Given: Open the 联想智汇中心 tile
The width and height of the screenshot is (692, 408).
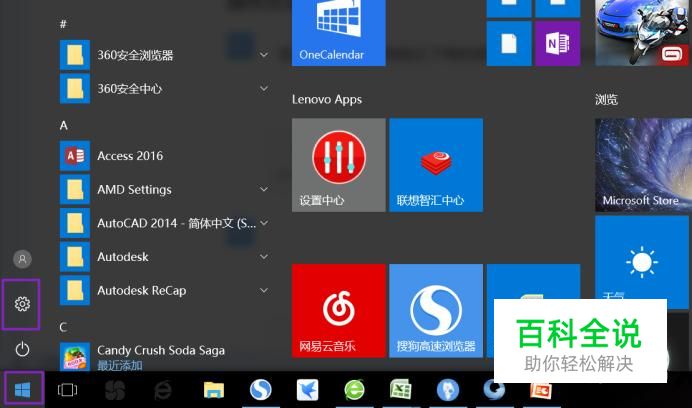Looking at the screenshot, I should pos(436,165).
